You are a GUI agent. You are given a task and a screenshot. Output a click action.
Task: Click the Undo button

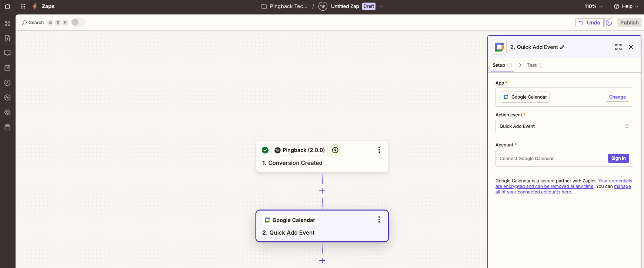(589, 23)
